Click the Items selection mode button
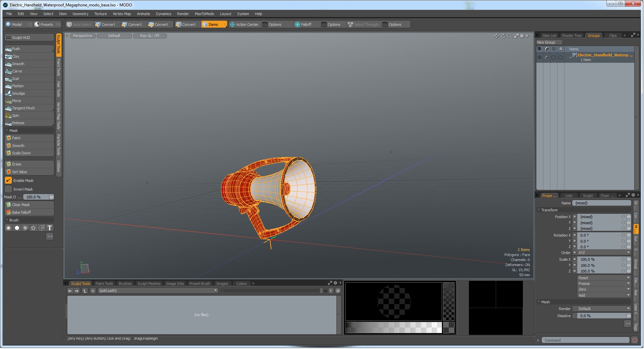The height and width of the screenshot is (349, 644). pyautogui.click(x=214, y=24)
